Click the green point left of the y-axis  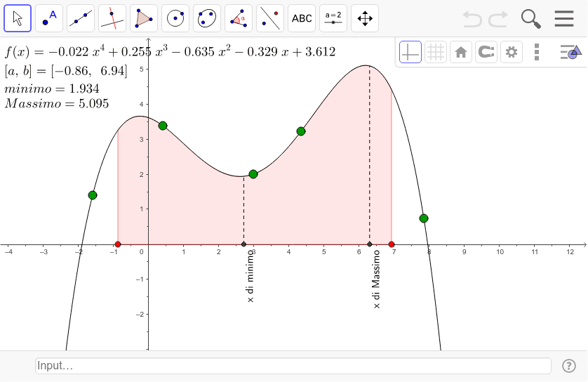click(x=93, y=195)
